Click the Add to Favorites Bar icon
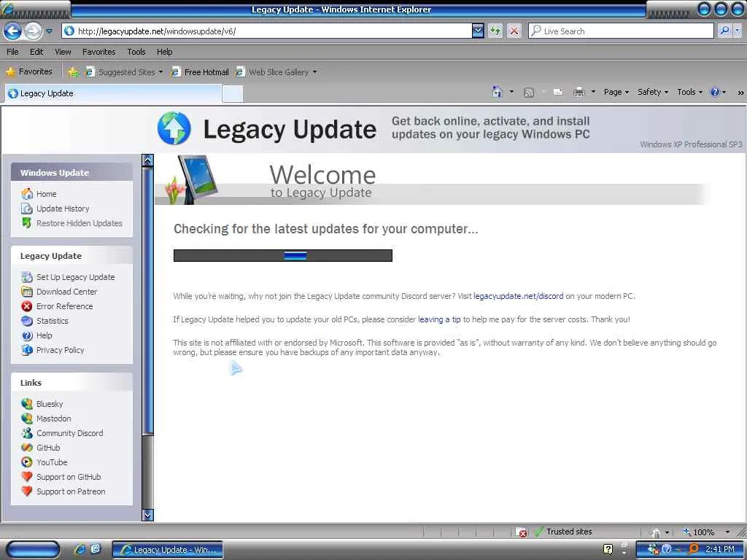747x560 pixels. pyautogui.click(x=72, y=72)
